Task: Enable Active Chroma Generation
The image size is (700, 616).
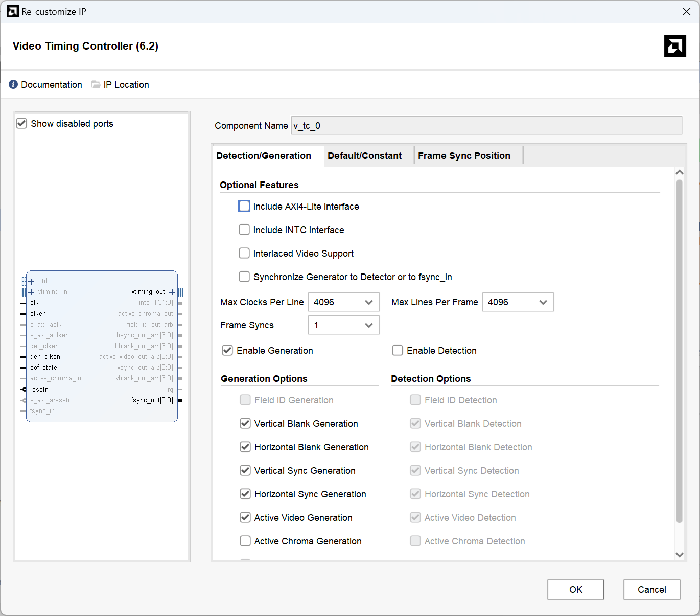Action: [x=245, y=541]
